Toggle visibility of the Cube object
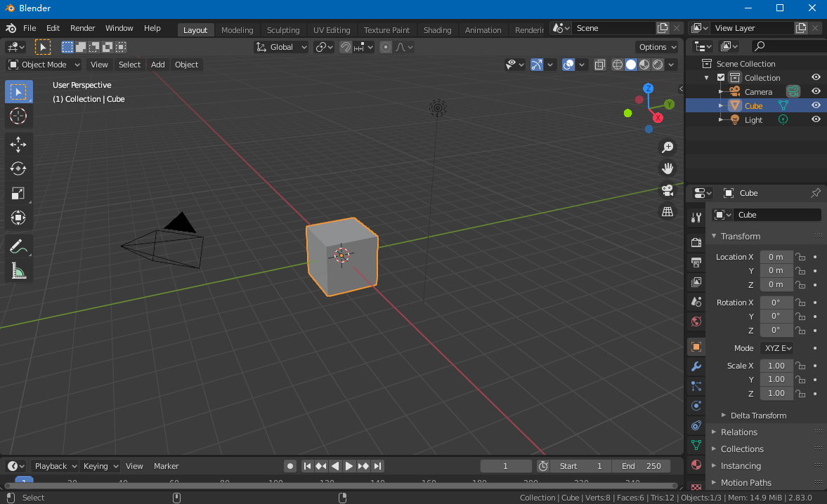The width and height of the screenshot is (827, 504). click(x=816, y=105)
